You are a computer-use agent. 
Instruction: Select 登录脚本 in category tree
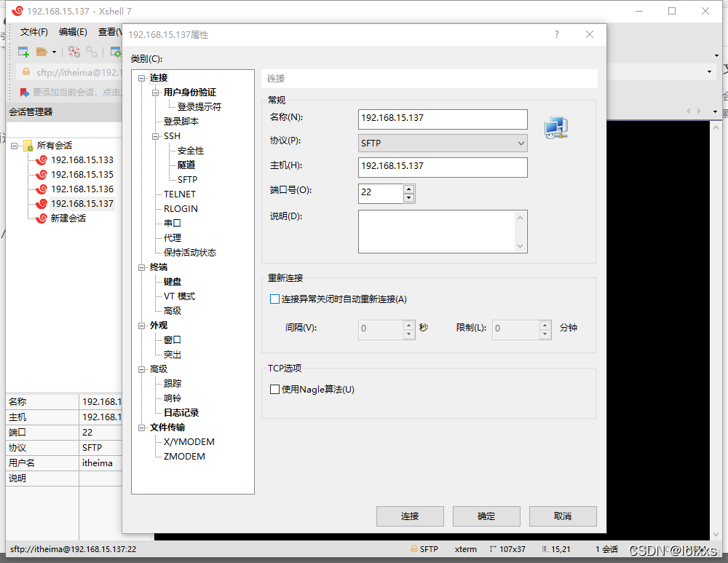[x=181, y=121]
